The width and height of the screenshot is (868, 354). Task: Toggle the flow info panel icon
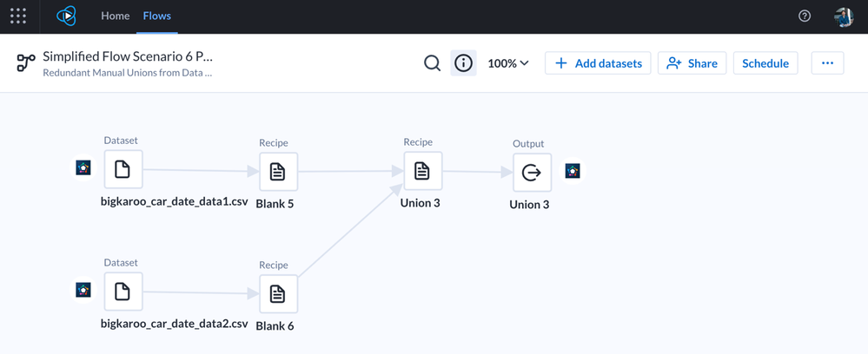[x=464, y=63]
